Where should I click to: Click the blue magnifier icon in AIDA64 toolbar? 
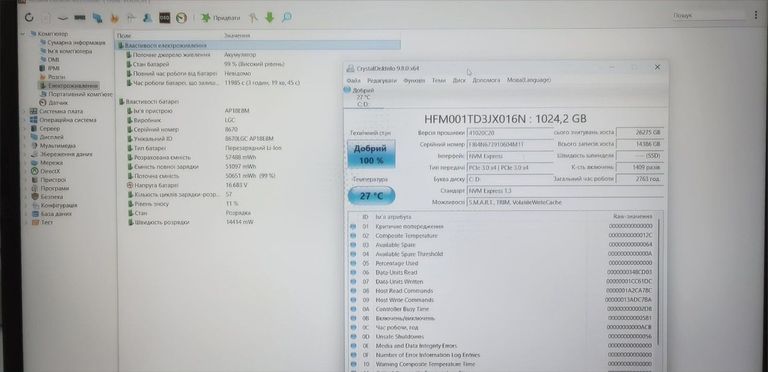tap(287, 18)
